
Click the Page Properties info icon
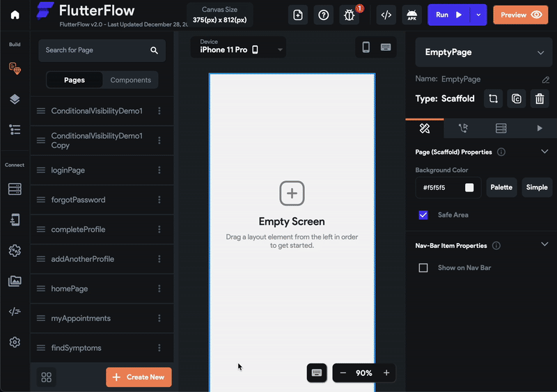(x=501, y=152)
